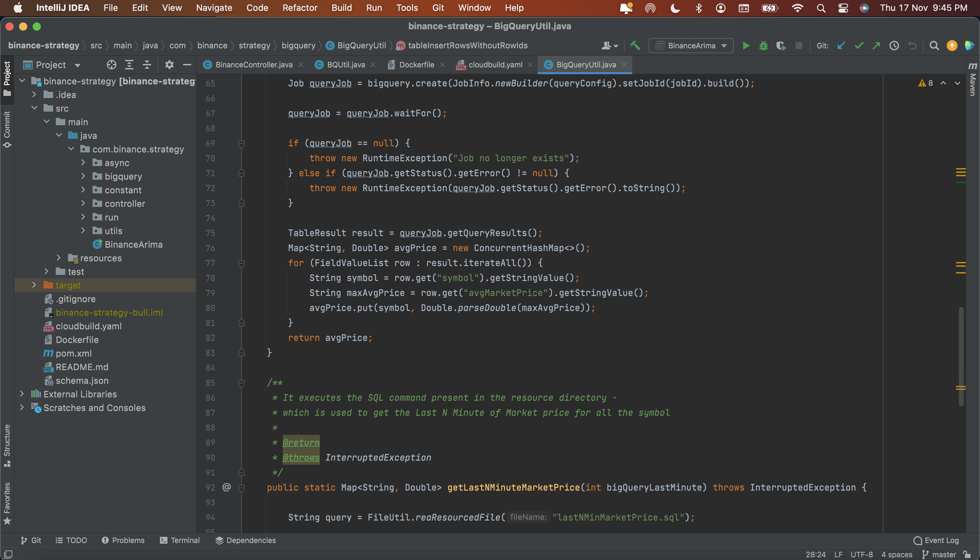Screen dimensions: 980x560
Task: Click the Rollback undo arrow icon
Action: pos(912,45)
